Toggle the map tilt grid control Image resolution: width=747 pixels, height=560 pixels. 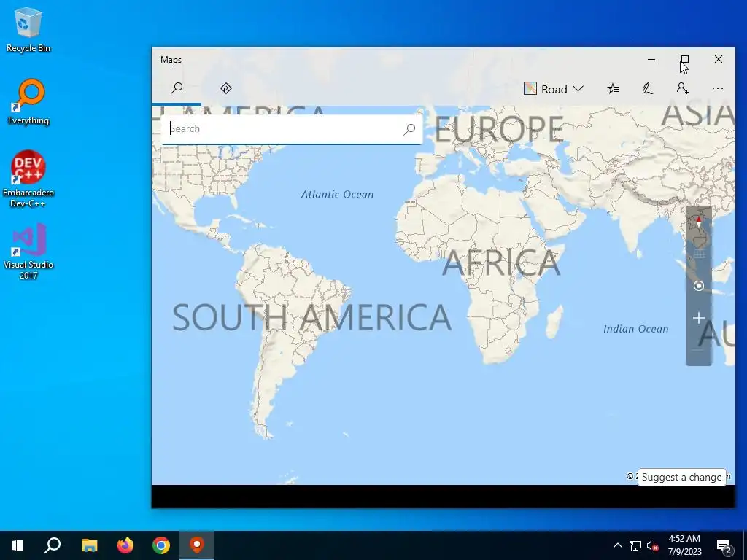click(x=698, y=254)
